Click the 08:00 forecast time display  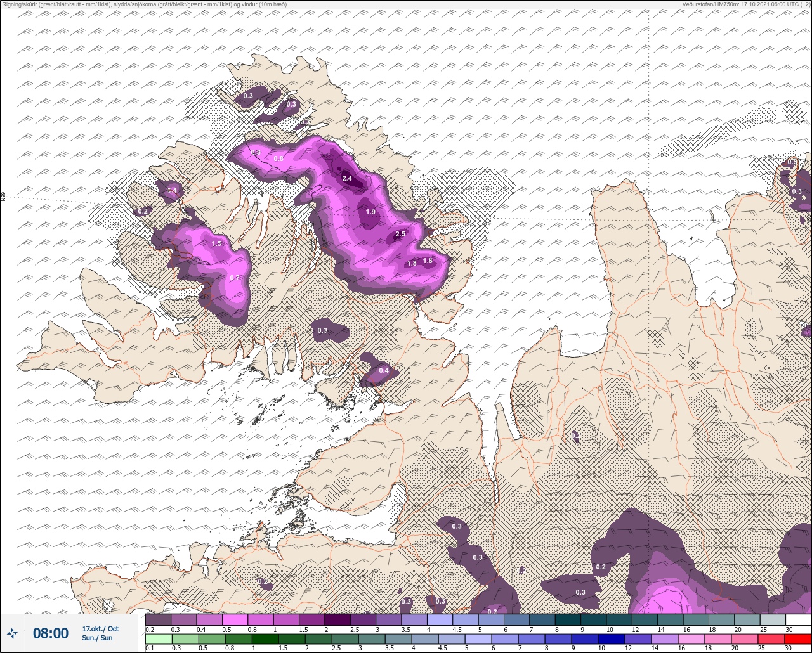coord(50,633)
